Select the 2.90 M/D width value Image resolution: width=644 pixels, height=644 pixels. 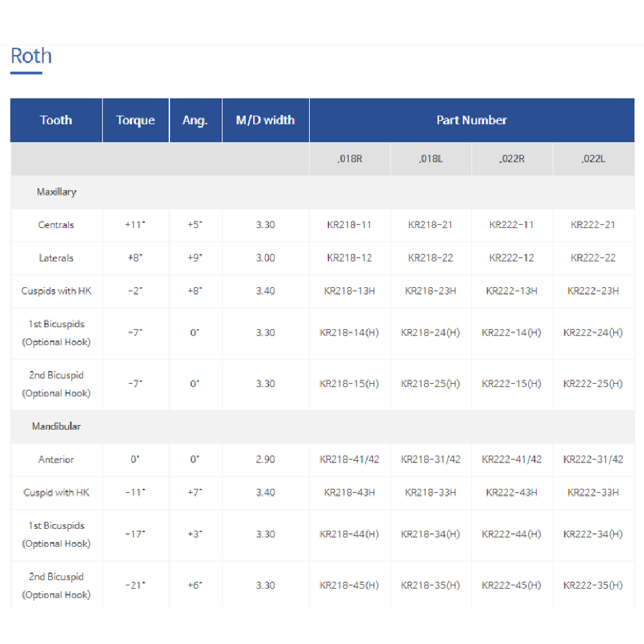[x=265, y=460]
